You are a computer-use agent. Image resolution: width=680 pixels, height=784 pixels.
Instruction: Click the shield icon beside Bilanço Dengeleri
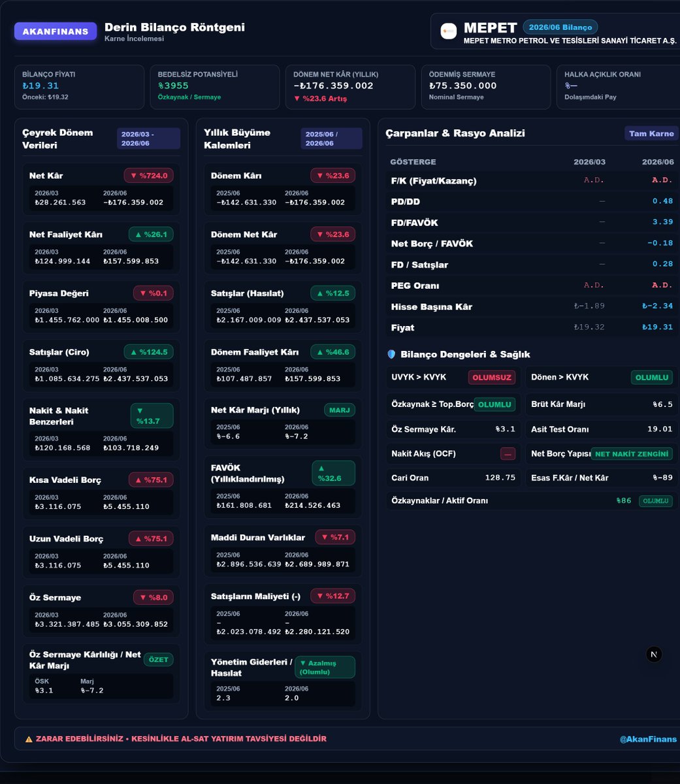391,354
